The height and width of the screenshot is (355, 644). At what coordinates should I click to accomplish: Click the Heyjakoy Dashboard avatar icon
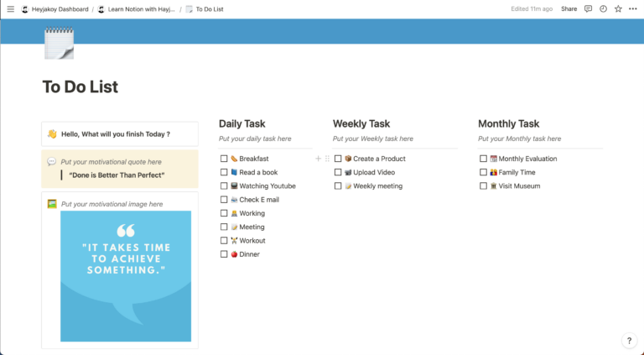click(x=24, y=9)
